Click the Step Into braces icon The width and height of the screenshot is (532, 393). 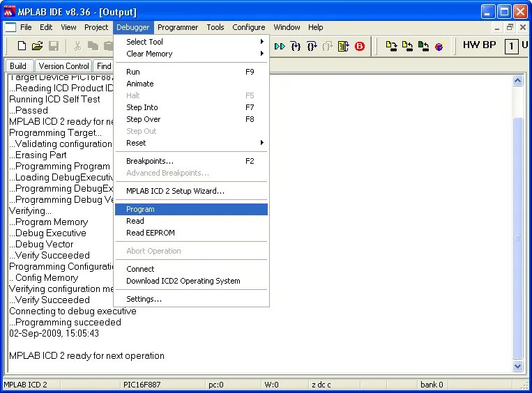click(296, 46)
